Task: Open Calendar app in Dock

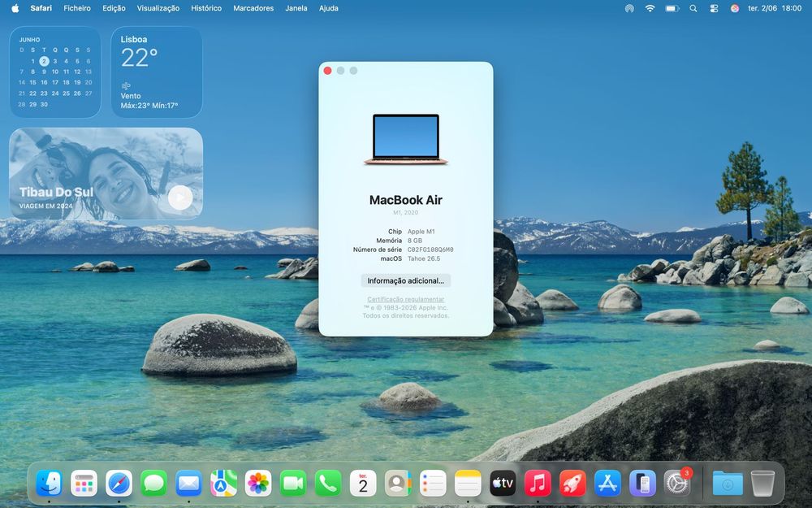Action: pyautogui.click(x=363, y=483)
